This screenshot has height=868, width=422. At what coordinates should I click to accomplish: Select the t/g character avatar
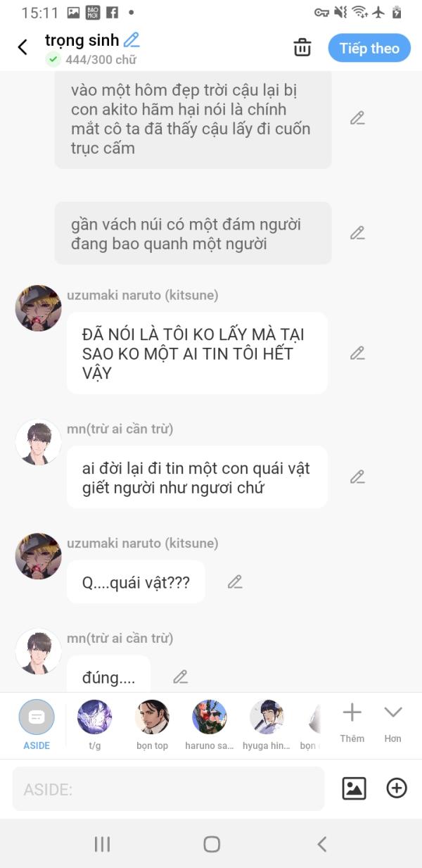click(94, 724)
